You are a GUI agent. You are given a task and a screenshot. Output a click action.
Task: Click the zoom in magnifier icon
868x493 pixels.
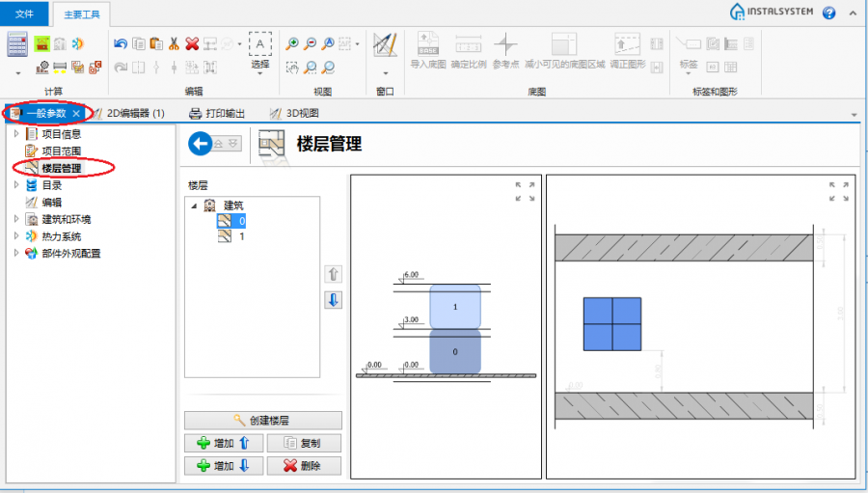point(293,43)
